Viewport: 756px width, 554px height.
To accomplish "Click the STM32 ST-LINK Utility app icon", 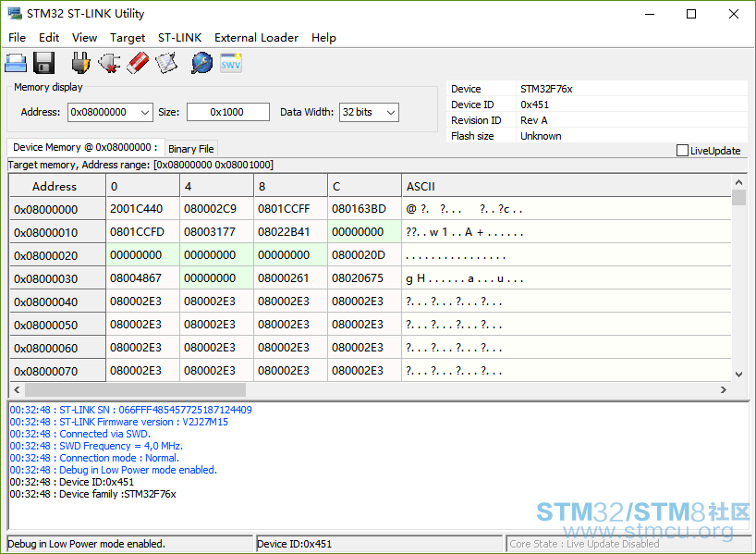I will pos(15,14).
